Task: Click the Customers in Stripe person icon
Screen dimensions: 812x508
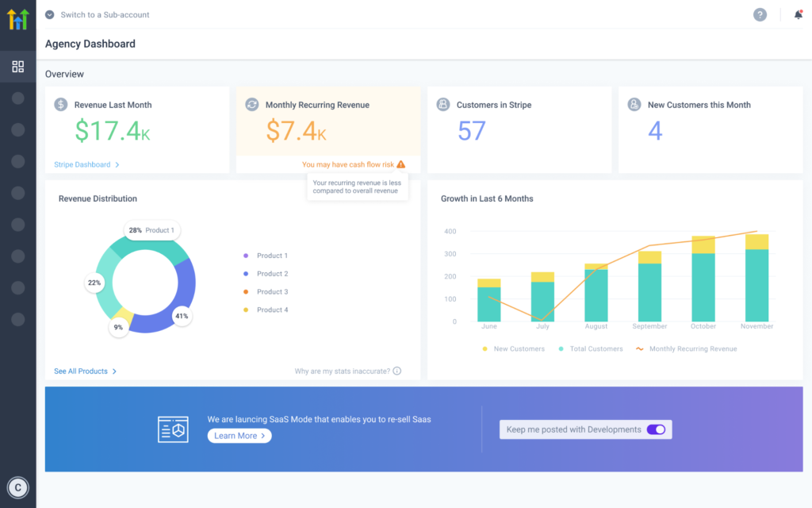Action: pyautogui.click(x=443, y=105)
